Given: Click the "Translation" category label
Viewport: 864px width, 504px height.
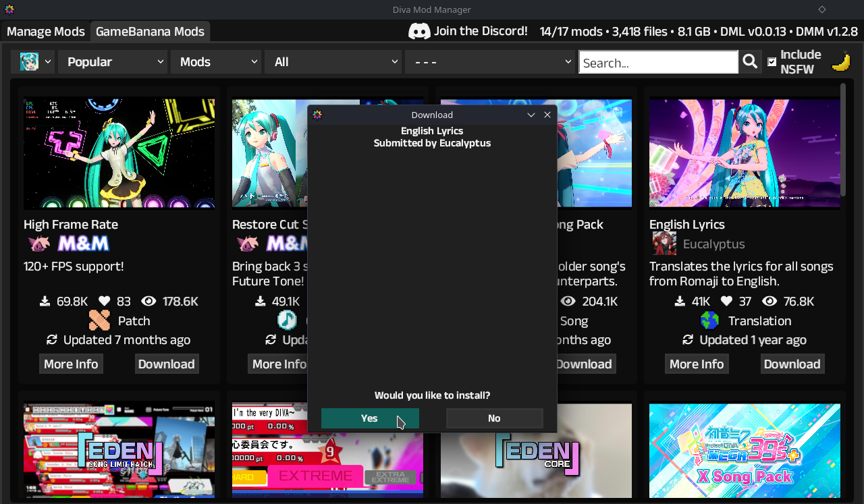Looking at the screenshot, I should [760, 321].
